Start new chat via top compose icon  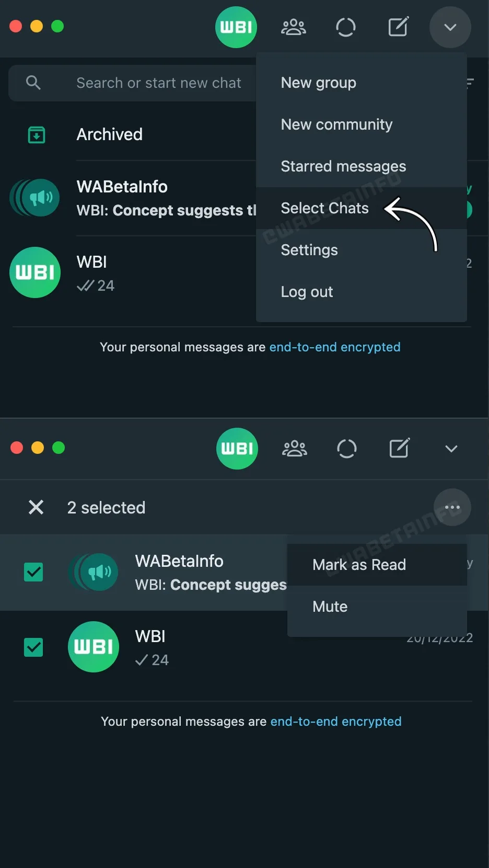coord(399,27)
